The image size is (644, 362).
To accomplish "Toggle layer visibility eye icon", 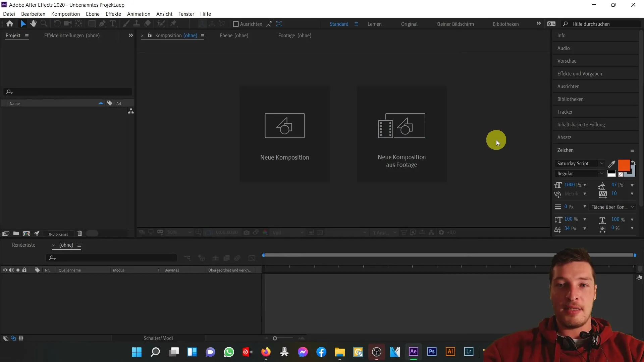I will click(x=5, y=269).
